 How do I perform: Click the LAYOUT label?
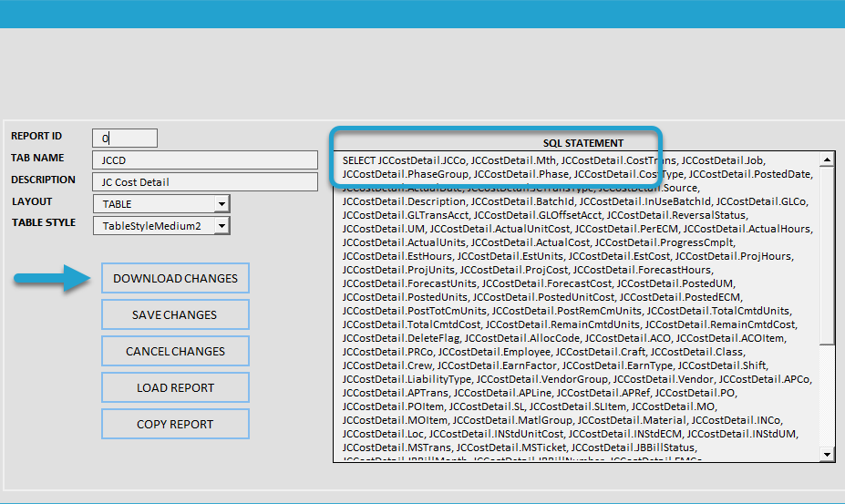(x=32, y=201)
